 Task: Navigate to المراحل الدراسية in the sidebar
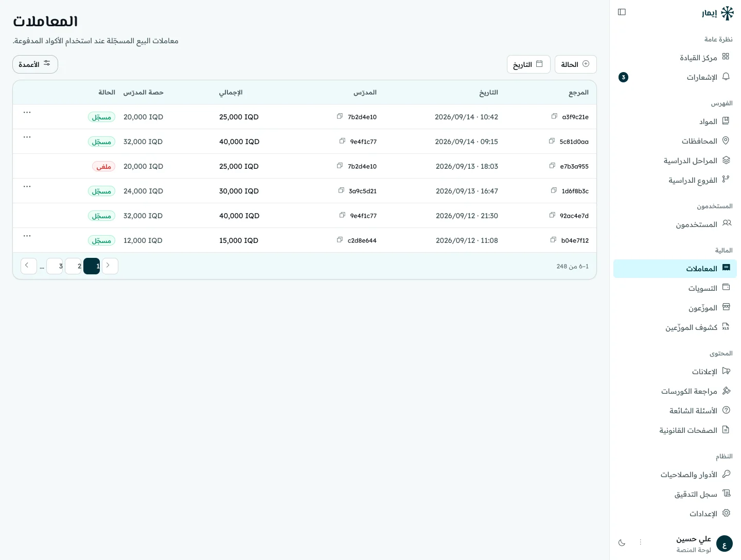pos(675,161)
